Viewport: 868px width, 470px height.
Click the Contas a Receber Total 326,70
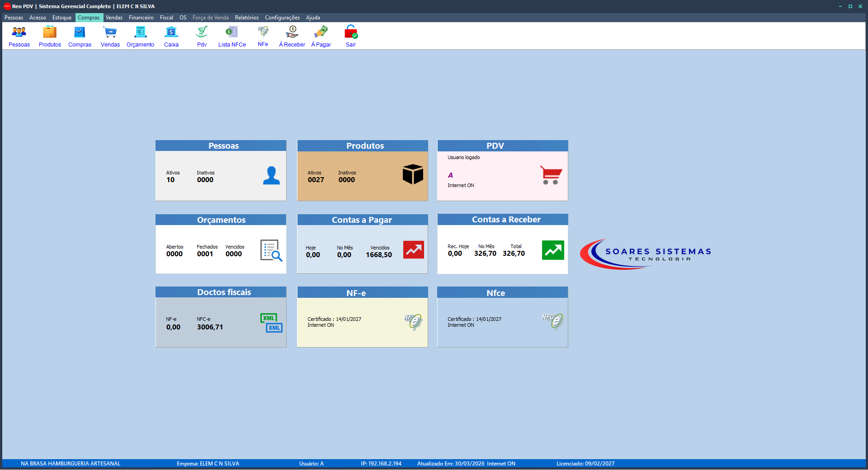coord(514,254)
